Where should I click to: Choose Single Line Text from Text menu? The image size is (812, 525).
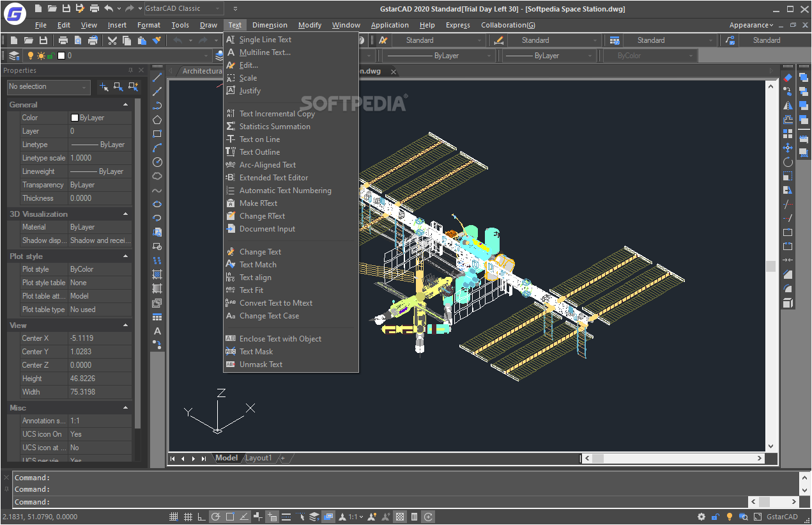291,40
